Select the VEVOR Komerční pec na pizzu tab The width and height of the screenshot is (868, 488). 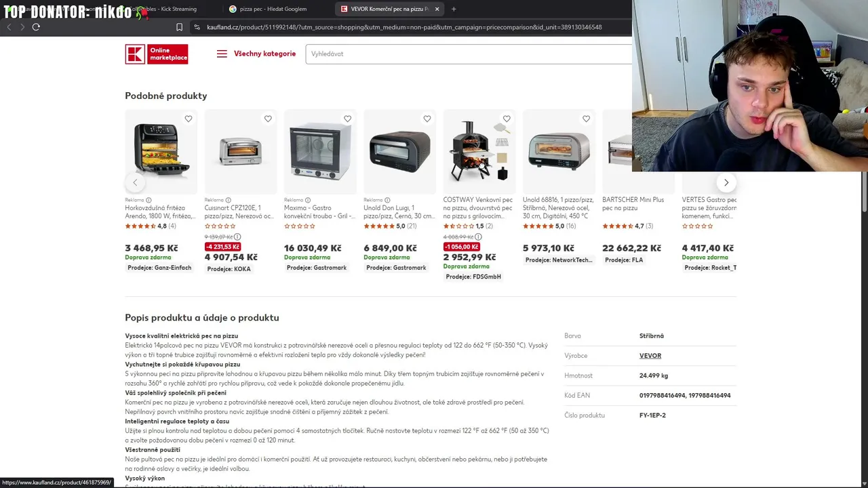389,9
